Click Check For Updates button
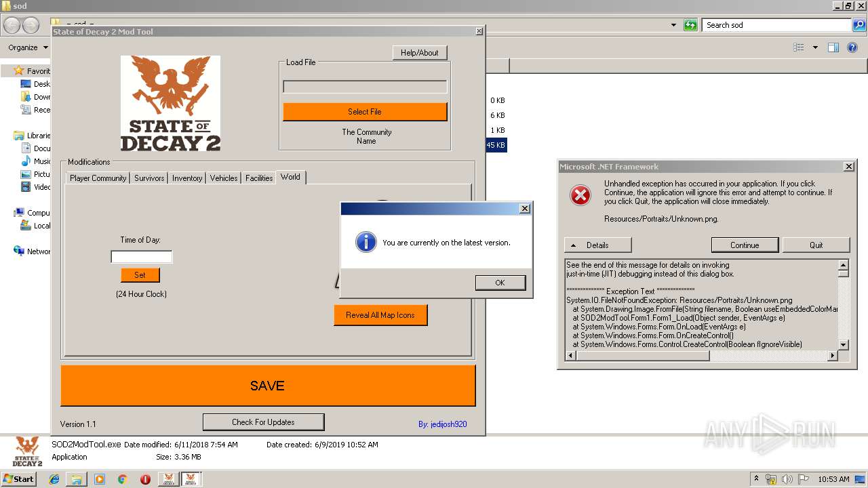This screenshot has width=868, height=488. (263, 422)
